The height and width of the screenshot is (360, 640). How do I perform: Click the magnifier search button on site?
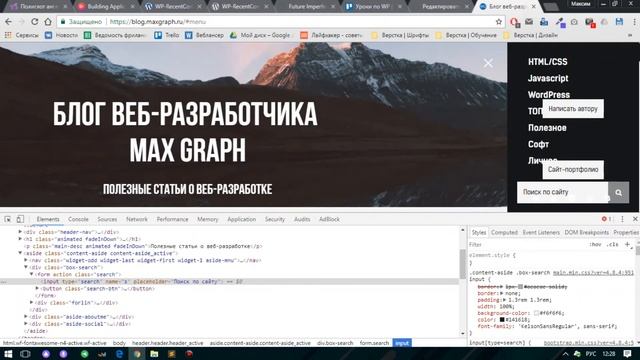click(618, 192)
